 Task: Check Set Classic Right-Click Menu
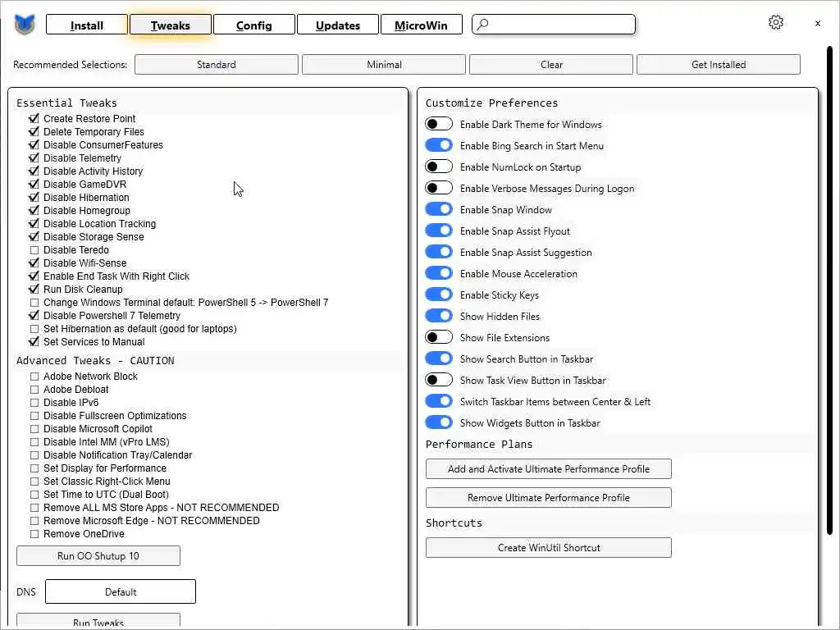34,481
